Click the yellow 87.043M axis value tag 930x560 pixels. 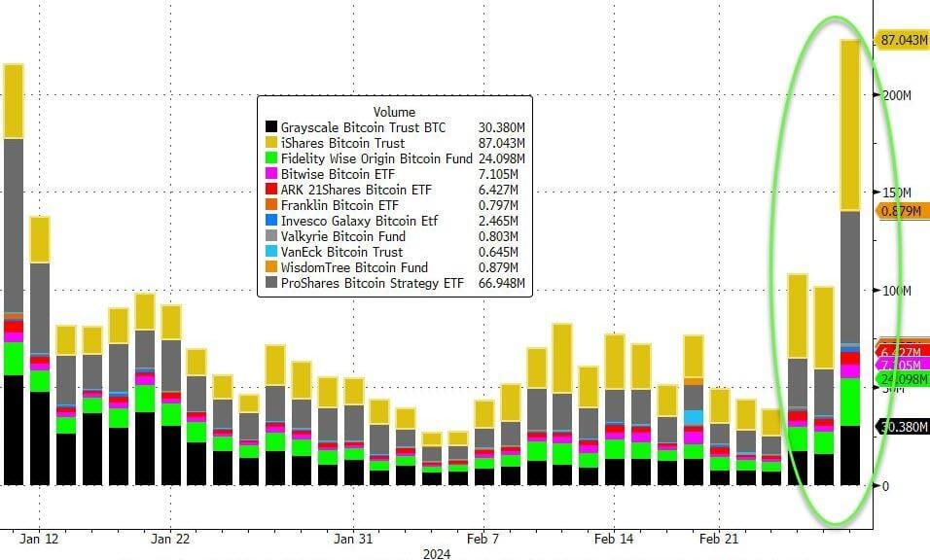903,40
